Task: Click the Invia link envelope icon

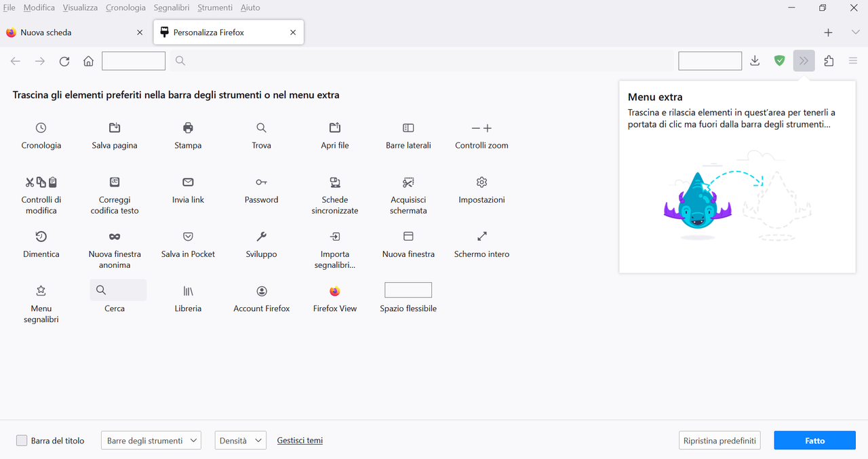Action: 188,182
